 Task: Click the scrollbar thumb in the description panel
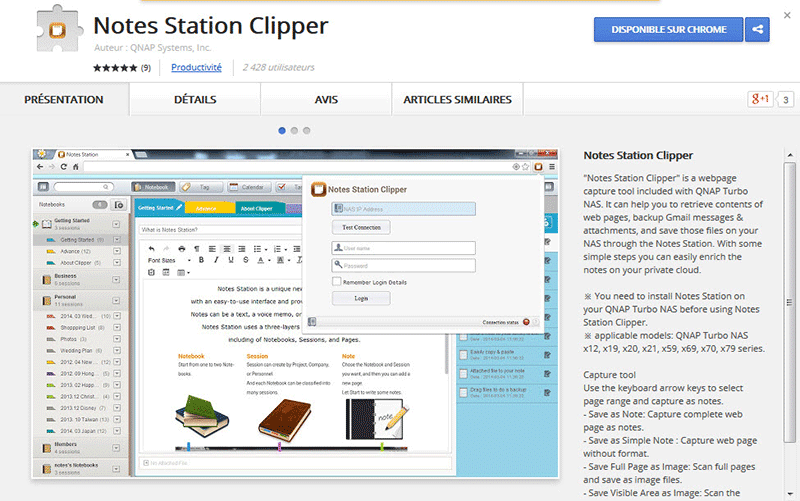790,302
